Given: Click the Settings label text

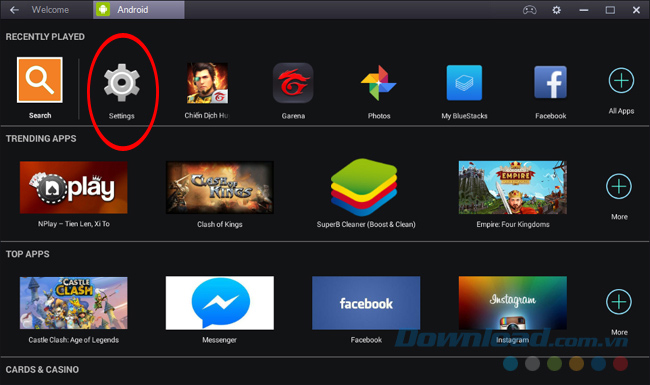Looking at the screenshot, I should click(x=121, y=116).
